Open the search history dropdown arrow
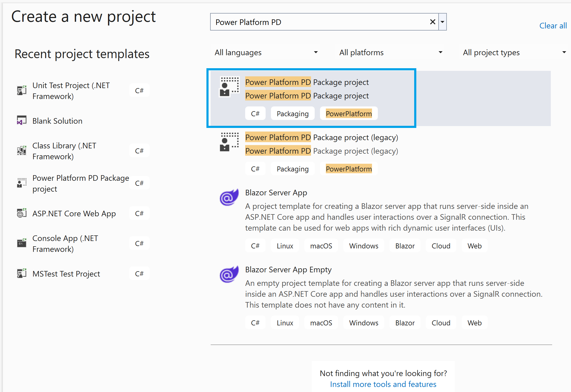 (x=442, y=22)
